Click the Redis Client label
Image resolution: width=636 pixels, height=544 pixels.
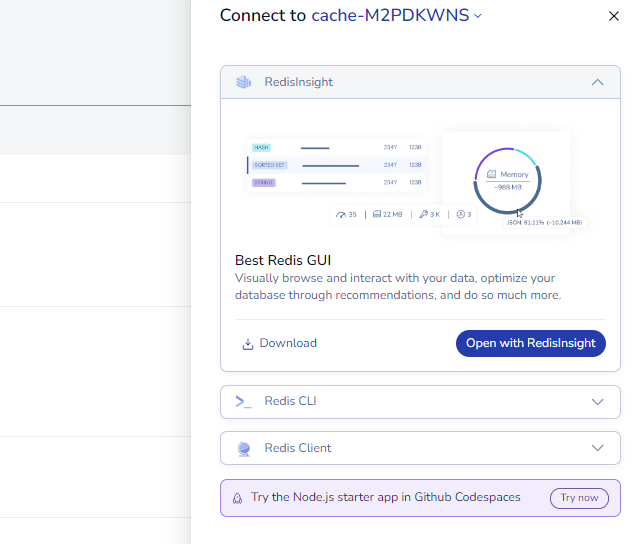298,448
